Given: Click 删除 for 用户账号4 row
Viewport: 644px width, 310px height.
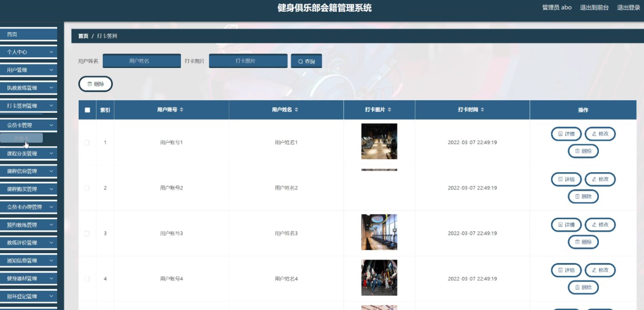Looking at the screenshot, I should [583, 288].
